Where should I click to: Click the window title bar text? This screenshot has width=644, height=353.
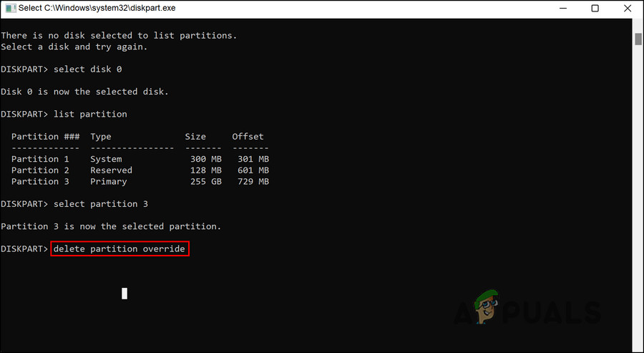tap(97, 8)
